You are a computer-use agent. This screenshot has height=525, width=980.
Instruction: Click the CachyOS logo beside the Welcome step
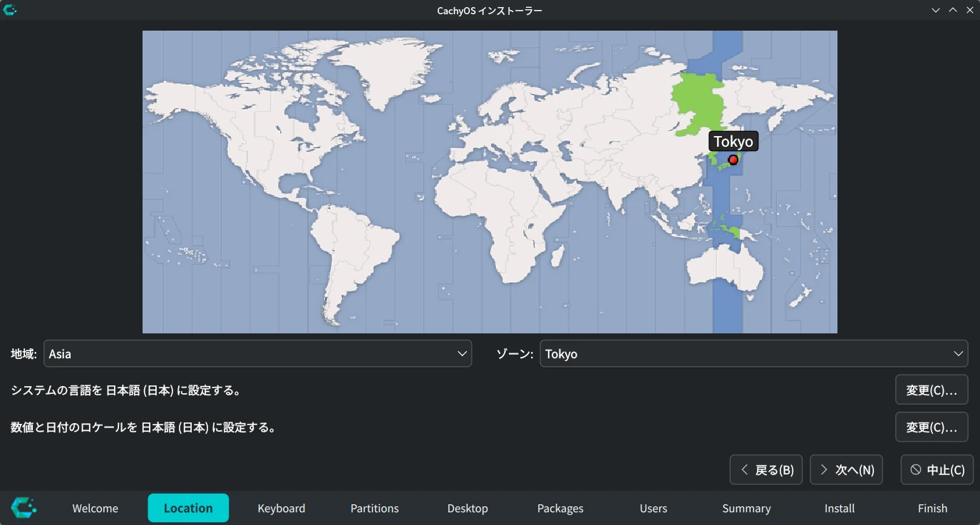click(24, 508)
